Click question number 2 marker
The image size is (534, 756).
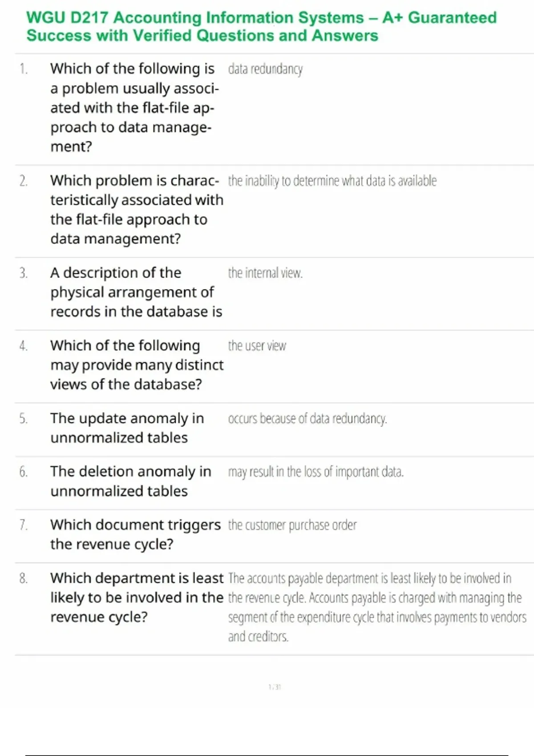(x=24, y=181)
